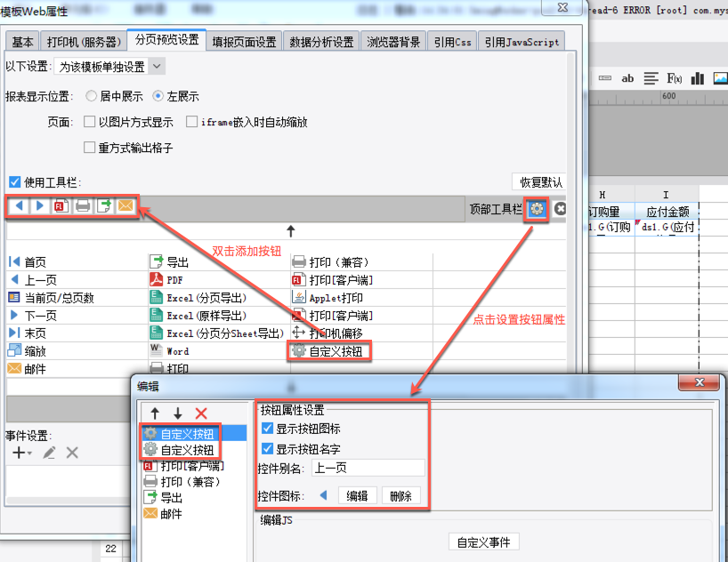Uncheck 使用工具栏 checkbox
Viewport: 728px width, 562px height.
click(x=15, y=181)
